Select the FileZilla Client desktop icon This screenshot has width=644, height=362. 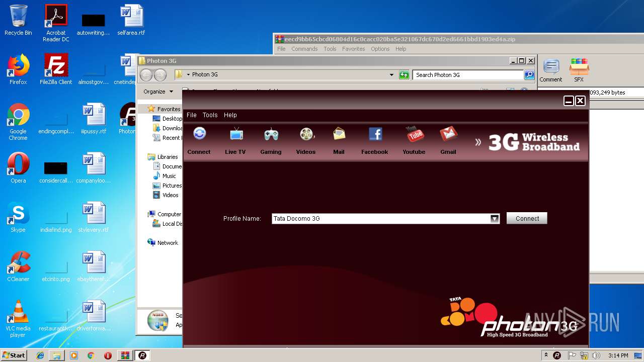(x=56, y=69)
